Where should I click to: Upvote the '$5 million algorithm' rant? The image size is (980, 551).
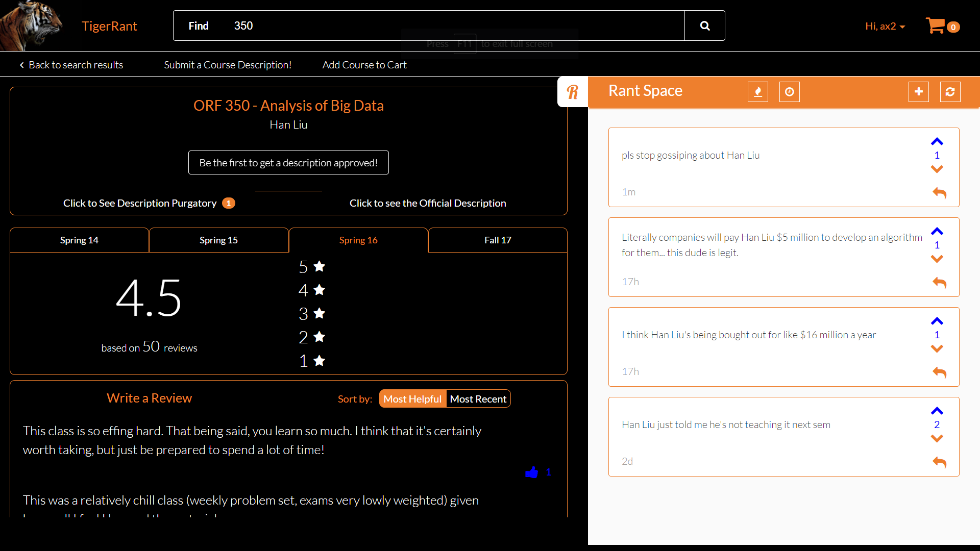[x=937, y=232]
